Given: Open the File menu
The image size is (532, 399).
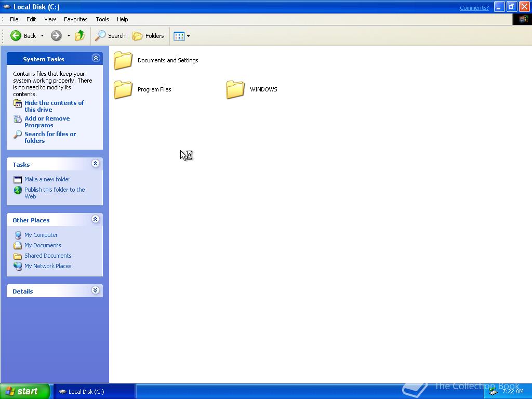Looking at the screenshot, I should click(14, 19).
